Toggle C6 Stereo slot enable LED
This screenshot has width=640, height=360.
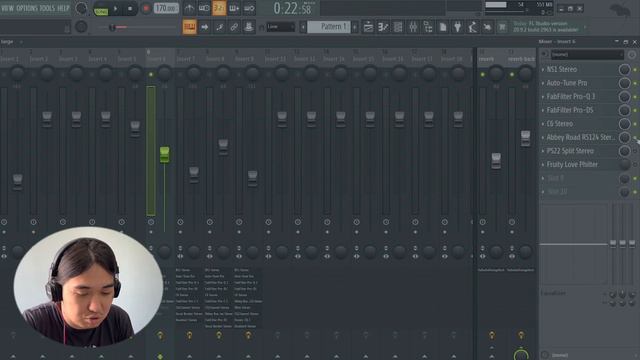tap(635, 124)
